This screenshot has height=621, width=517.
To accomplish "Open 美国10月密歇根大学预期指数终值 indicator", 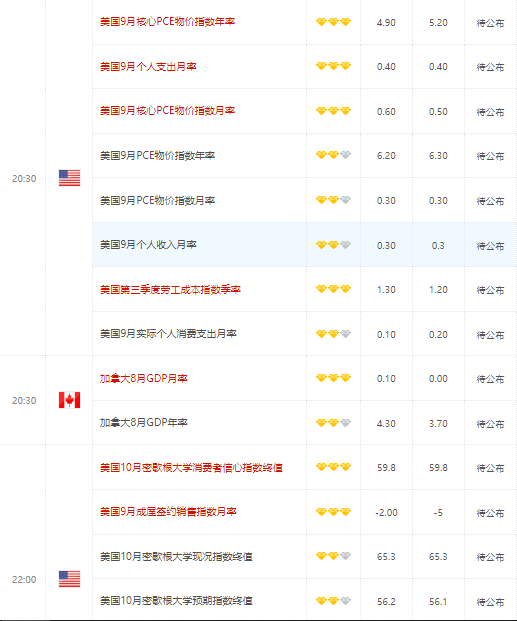I will point(176,601).
